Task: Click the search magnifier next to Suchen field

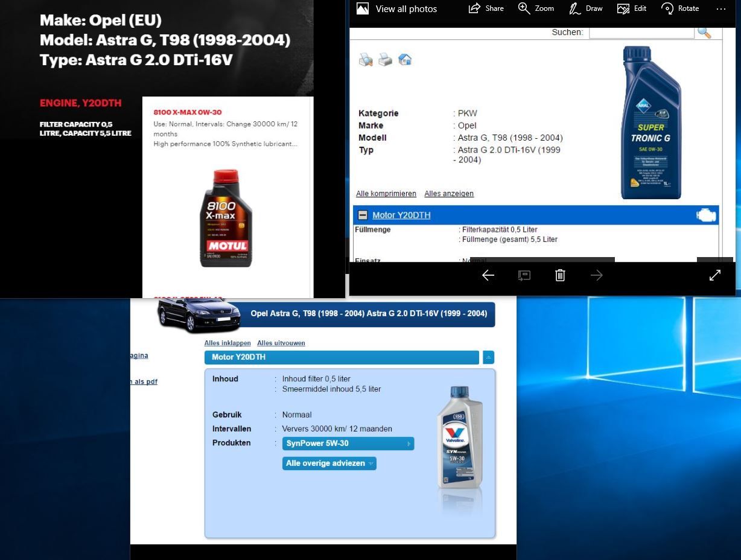Action: [704, 32]
